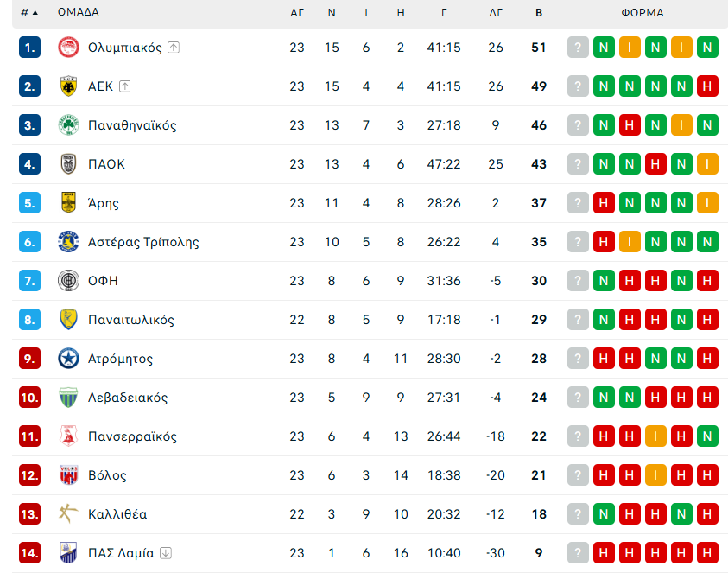Click the Ατρόμητος blue star logo
728x573 pixels.
tap(68, 359)
